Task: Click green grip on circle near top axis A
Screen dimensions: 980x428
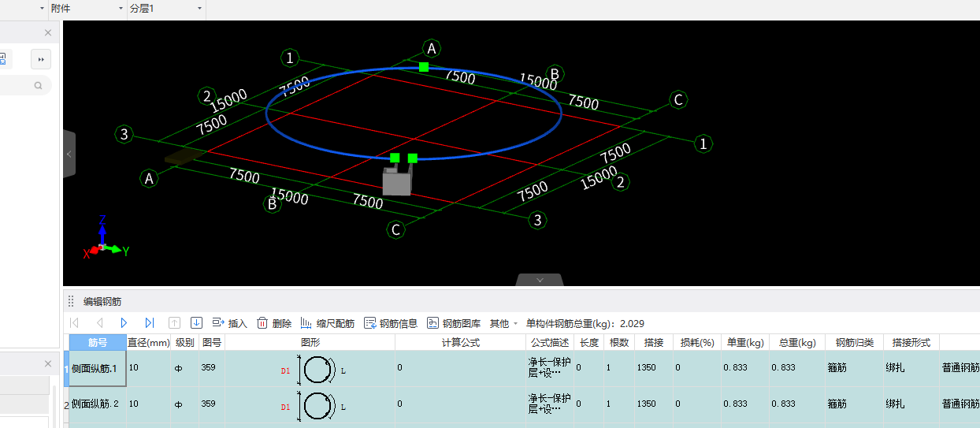Action: [x=424, y=67]
